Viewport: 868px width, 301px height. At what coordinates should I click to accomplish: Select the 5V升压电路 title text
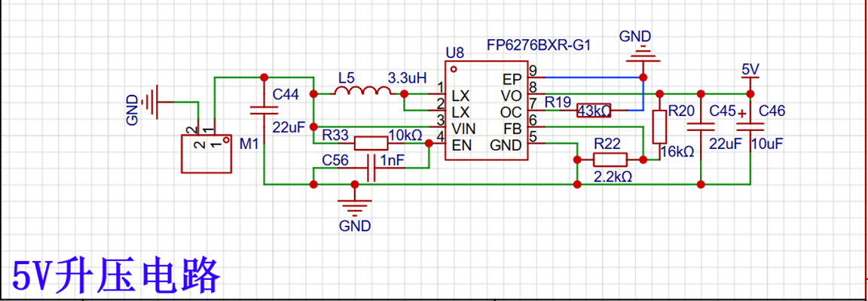[x=117, y=275]
